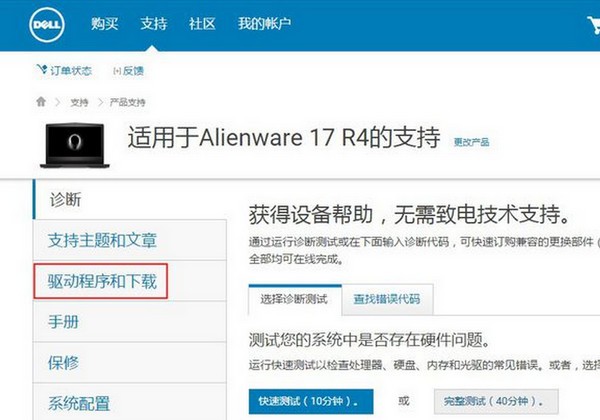Switch to 选择诊断测试 tab
This screenshot has height=420, width=600.
(x=295, y=300)
